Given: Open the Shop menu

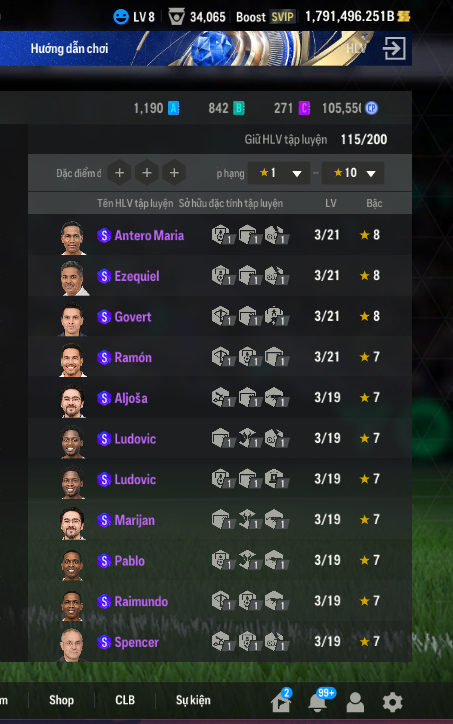Looking at the screenshot, I should [61, 700].
